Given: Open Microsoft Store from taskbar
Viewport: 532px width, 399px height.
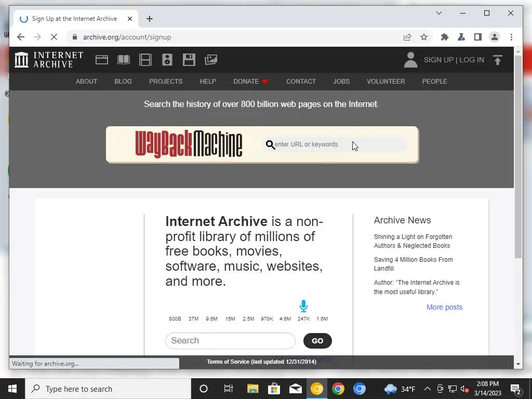Looking at the screenshot, I should pyautogui.click(x=274, y=389).
